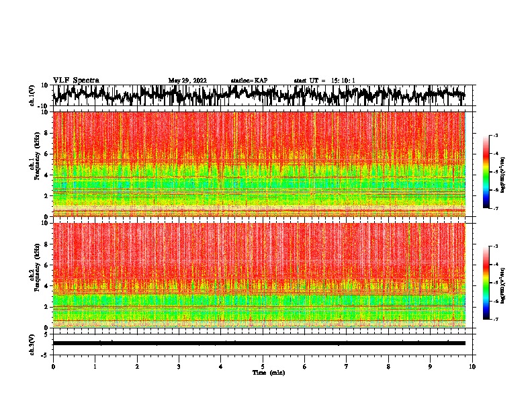Viewport: 532px width, 411px height.
Task: Click the "-5" tick on ch.3(V) axis
Action: click(46, 355)
